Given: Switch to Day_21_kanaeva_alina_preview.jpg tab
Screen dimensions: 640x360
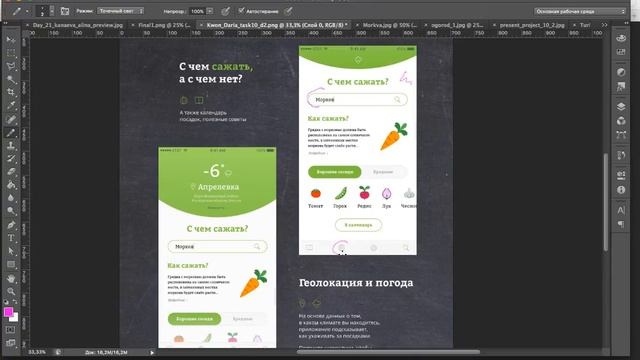Looking at the screenshot, I should (78, 25).
